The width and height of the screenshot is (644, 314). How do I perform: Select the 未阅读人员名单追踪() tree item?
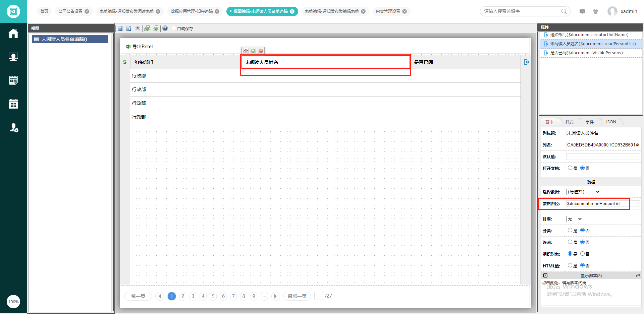click(x=70, y=39)
